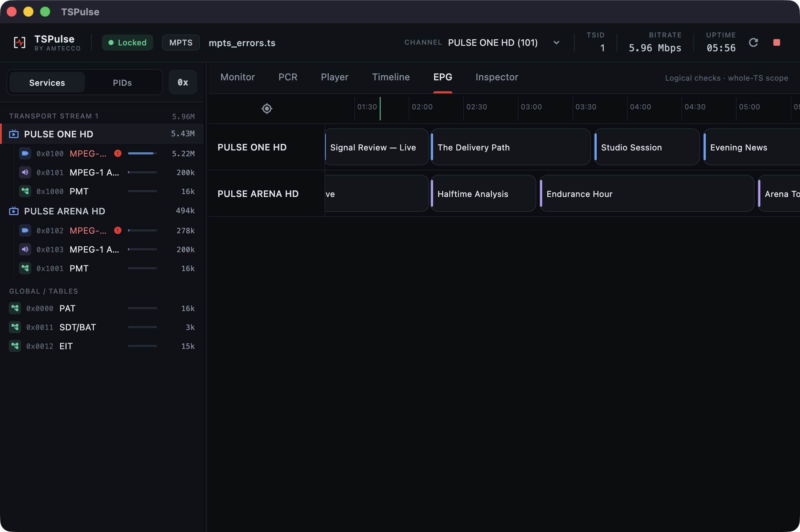Click the TV icon beside PULSE ARENA HD
Viewport: 800px width, 532px height.
point(14,211)
